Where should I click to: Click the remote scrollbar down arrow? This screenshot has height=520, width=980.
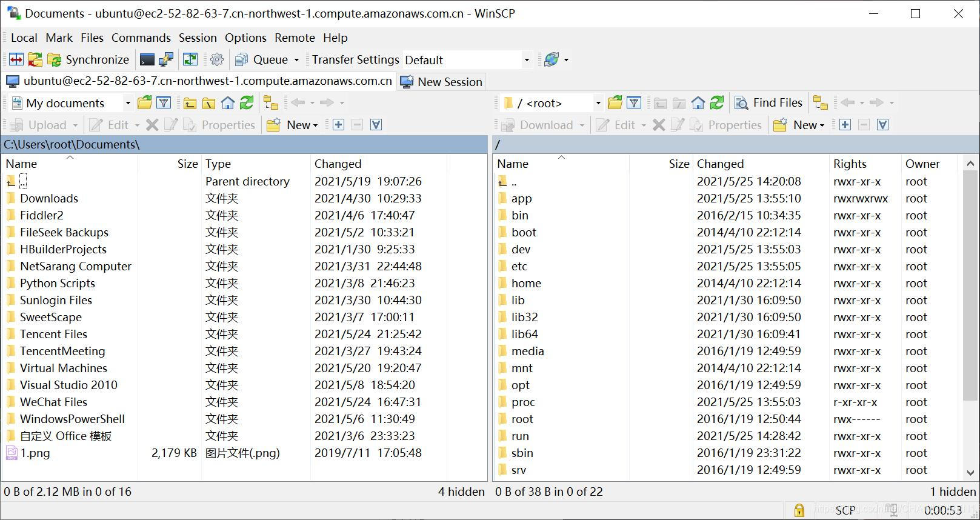[970, 473]
